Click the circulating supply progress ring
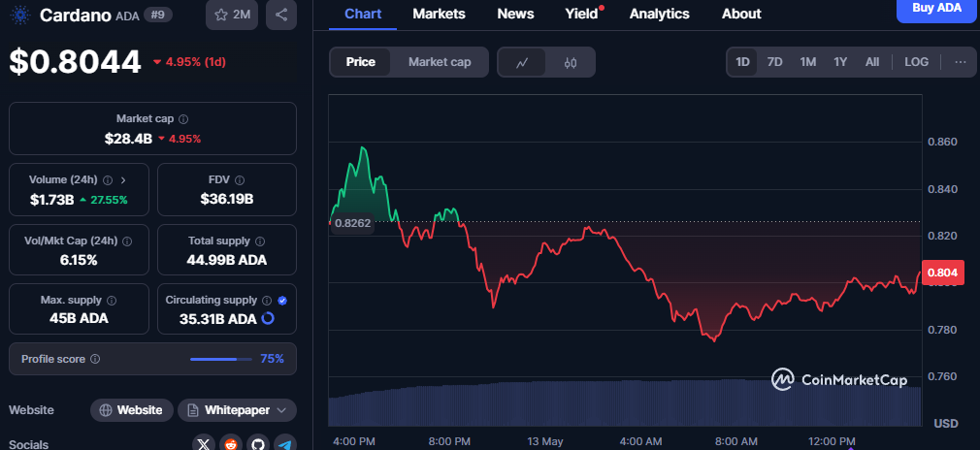Viewport: 980px width, 450px height. (268, 319)
